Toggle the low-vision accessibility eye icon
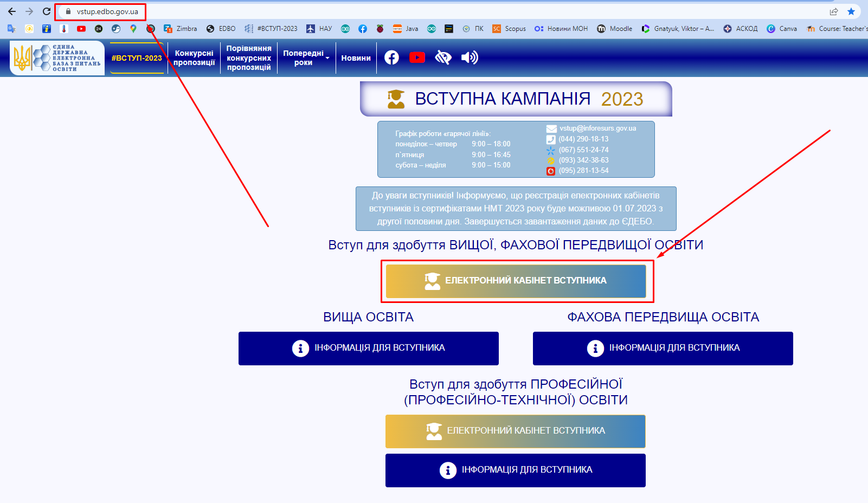868x503 pixels. 443,57
